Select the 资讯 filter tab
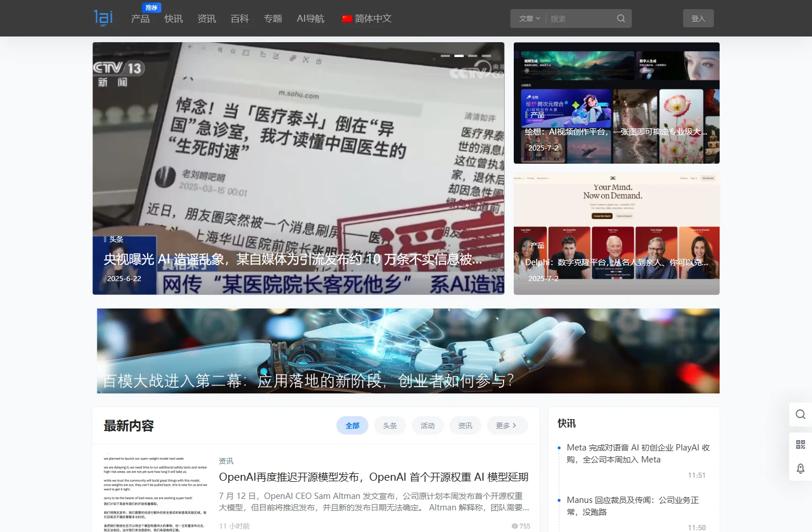 tap(465, 425)
